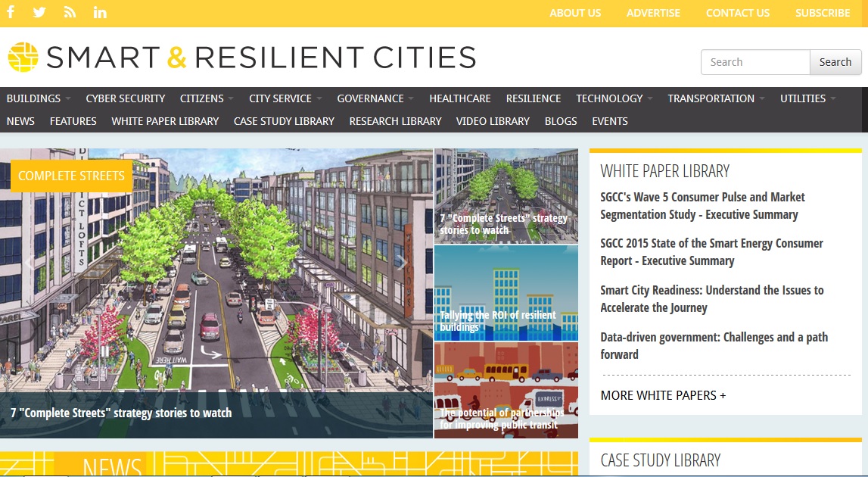Open main '7 Complete Streets strategy stories' headline
The width and height of the screenshot is (868, 477).
click(x=121, y=413)
